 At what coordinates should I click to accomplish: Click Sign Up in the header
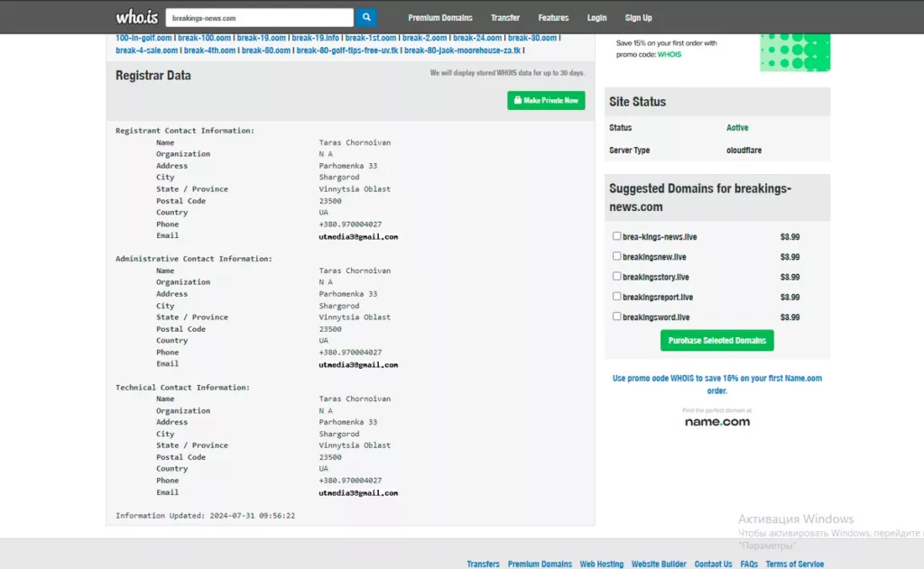pyautogui.click(x=638, y=18)
